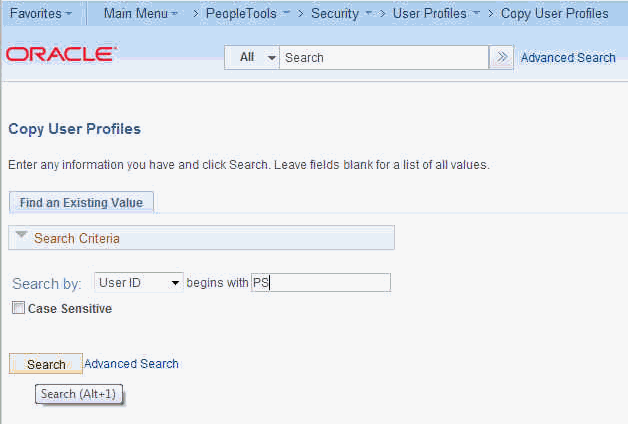Viewport: 628px width, 424px height.
Task: Click the 'begins with' operator text
Action: pos(217,283)
